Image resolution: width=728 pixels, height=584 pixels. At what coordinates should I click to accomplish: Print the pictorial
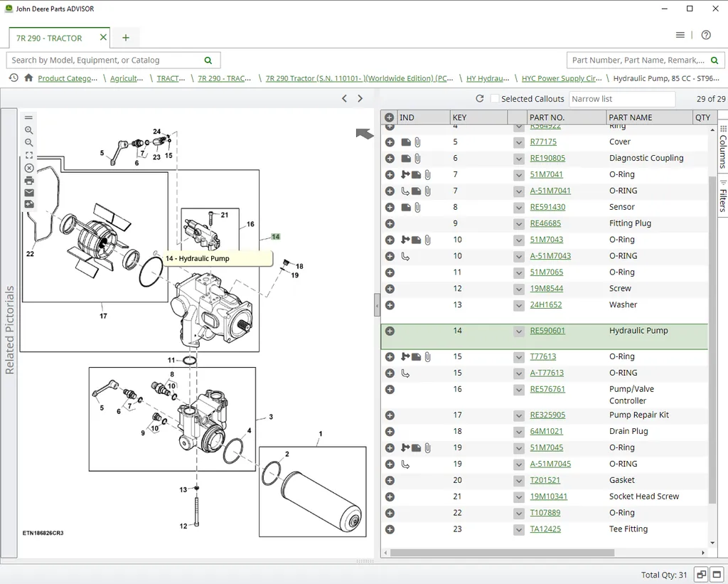click(28, 180)
